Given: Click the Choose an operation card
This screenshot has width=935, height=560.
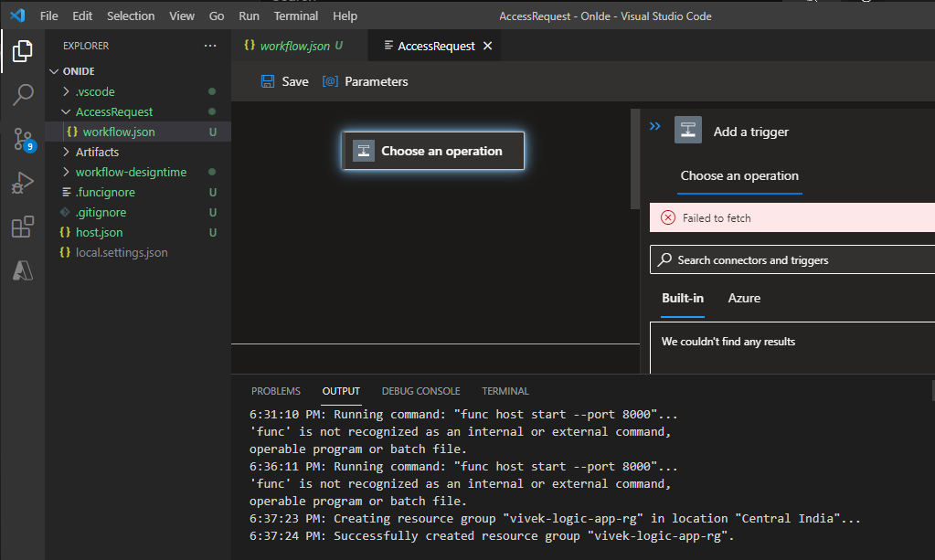Looking at the screenshot, I should [x=433, y=151].
